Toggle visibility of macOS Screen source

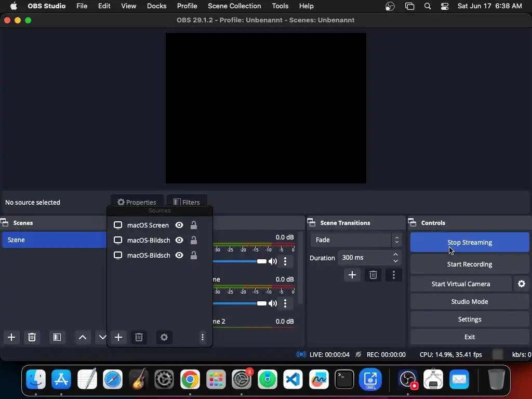179,225
